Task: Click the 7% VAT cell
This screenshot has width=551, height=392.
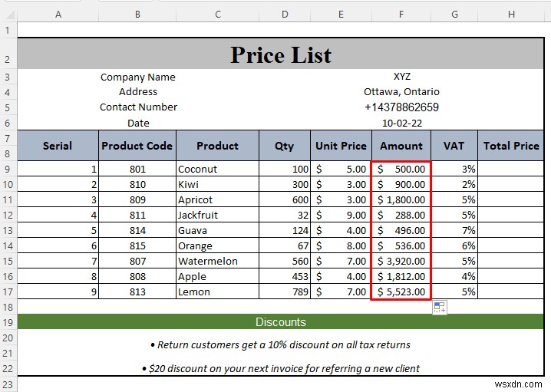Action: [454, 230]
